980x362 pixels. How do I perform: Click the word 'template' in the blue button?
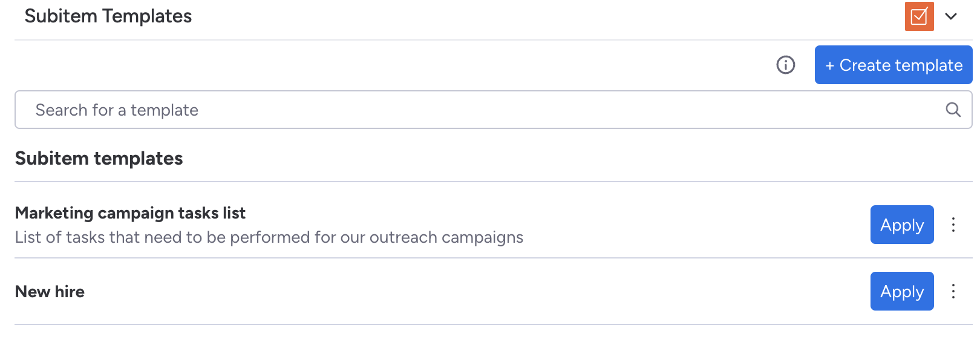[x=931, y=65]
